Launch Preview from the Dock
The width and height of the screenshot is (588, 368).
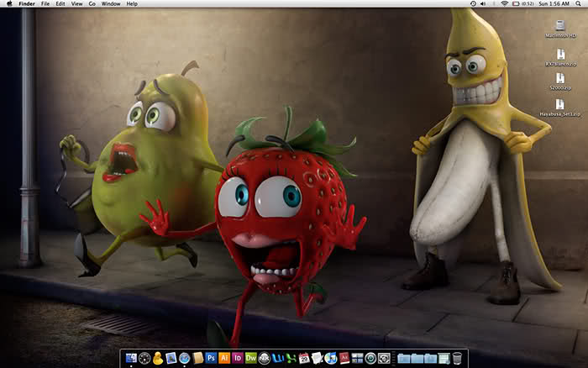[x=171, y=358]
